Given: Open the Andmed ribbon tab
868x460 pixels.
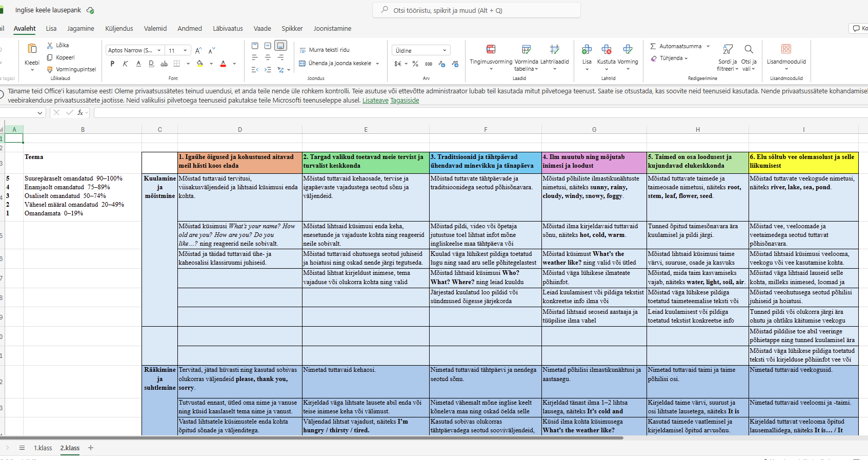Looking at the screenshot, I should (190, 29).
